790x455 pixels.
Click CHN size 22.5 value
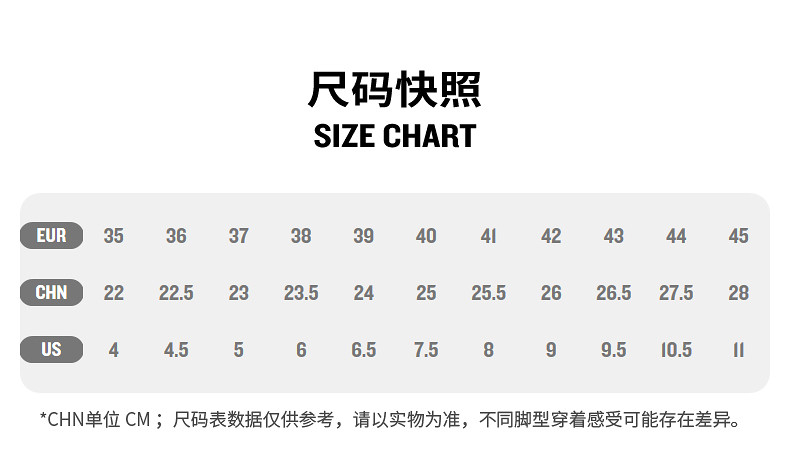click(x=176, y=293)
